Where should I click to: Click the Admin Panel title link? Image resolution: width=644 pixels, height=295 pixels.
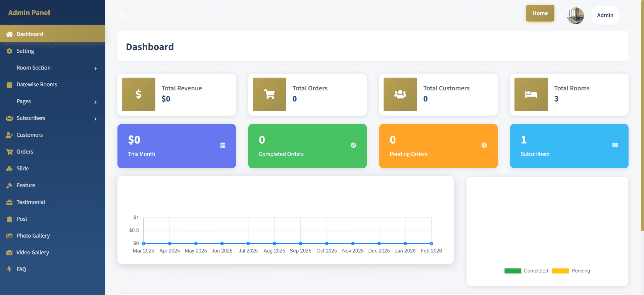[29, 12]
